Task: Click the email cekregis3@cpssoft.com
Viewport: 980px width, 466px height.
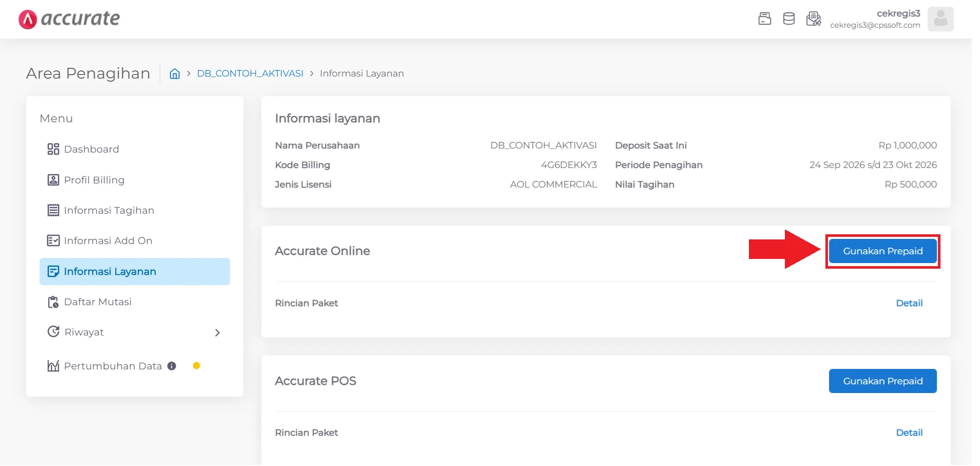Action: pos(875,25)
